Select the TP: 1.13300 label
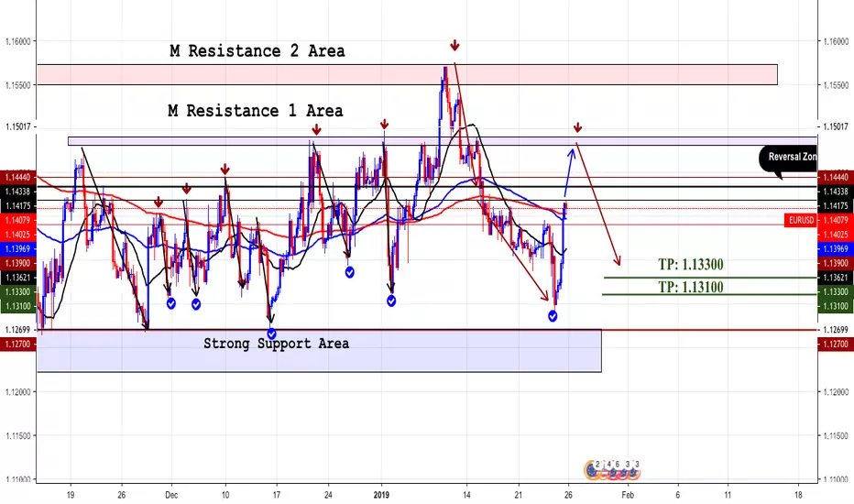 pos(691,264)
